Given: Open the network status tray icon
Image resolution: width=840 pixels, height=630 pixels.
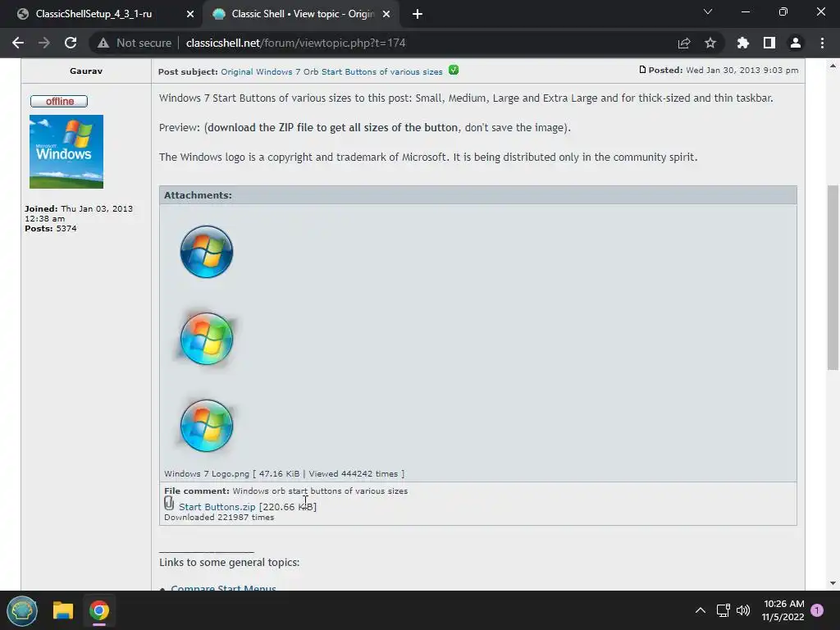Looking at the screenshot, I should (x=724, y=610).
